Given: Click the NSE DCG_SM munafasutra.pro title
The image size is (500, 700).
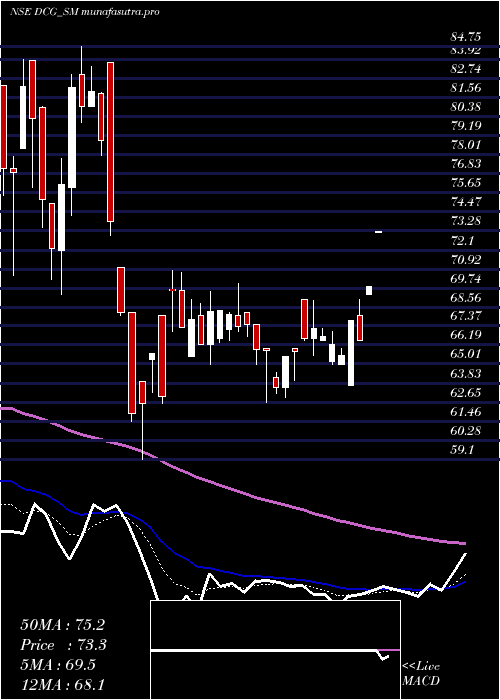Looking at the screenshot, I should pyautogui.click(x=85, y=12).
